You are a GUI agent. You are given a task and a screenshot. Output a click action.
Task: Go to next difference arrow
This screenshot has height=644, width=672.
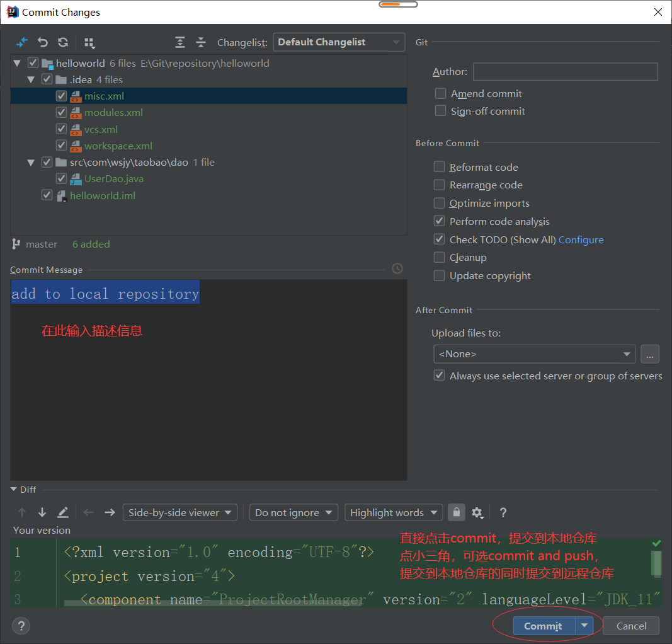tap(42, 512)
